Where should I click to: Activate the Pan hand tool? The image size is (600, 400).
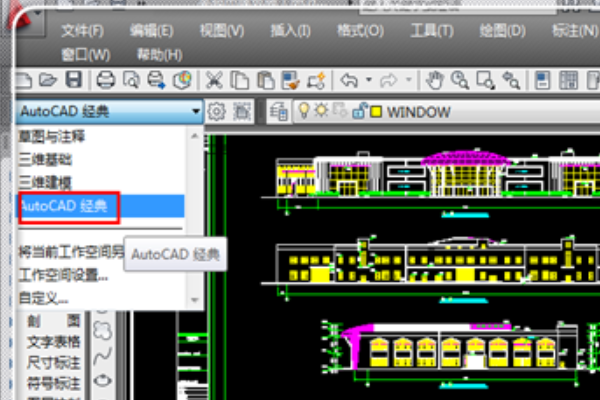(x=435, y=80)
